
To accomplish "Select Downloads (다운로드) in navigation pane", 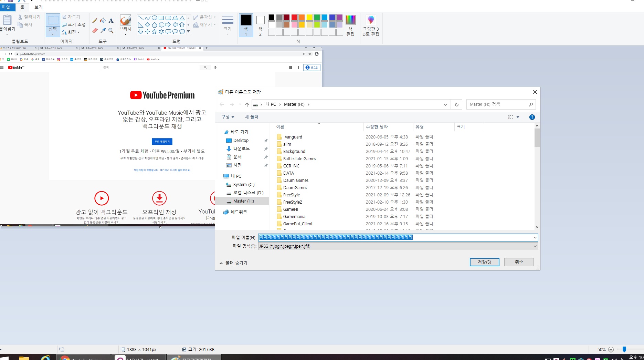I will 242,148.
